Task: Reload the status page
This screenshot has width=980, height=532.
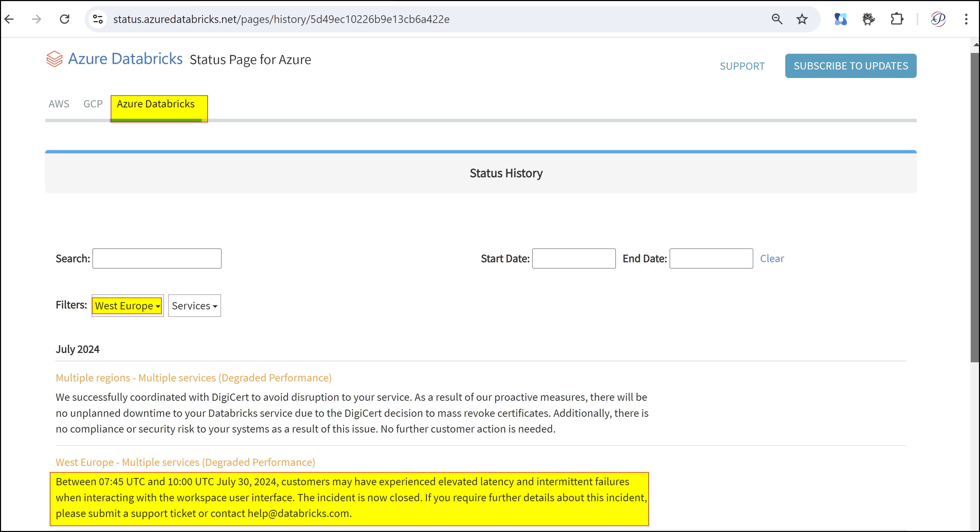Action: point(65,19)
